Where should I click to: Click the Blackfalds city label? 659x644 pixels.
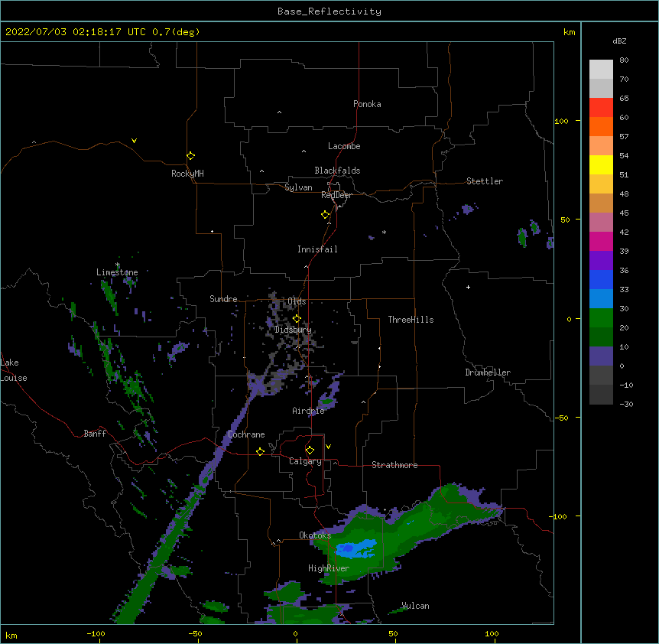click(337, 171)
